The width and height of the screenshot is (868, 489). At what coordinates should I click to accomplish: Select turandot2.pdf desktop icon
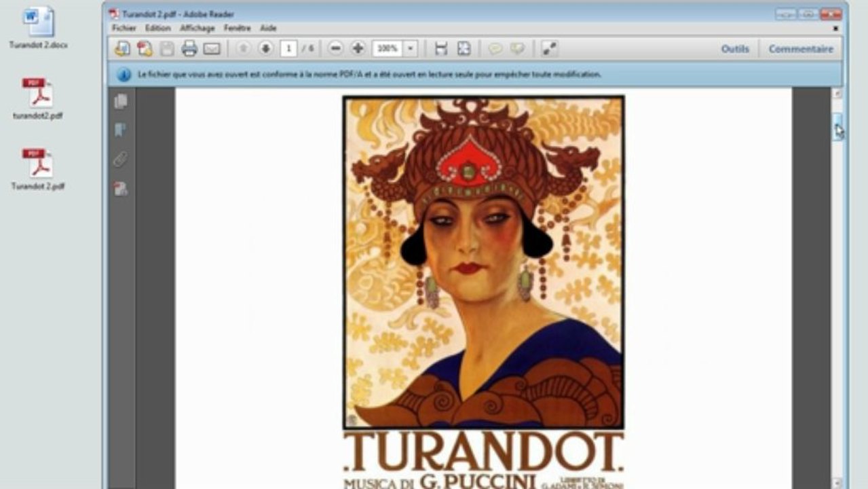click(38, 98)
